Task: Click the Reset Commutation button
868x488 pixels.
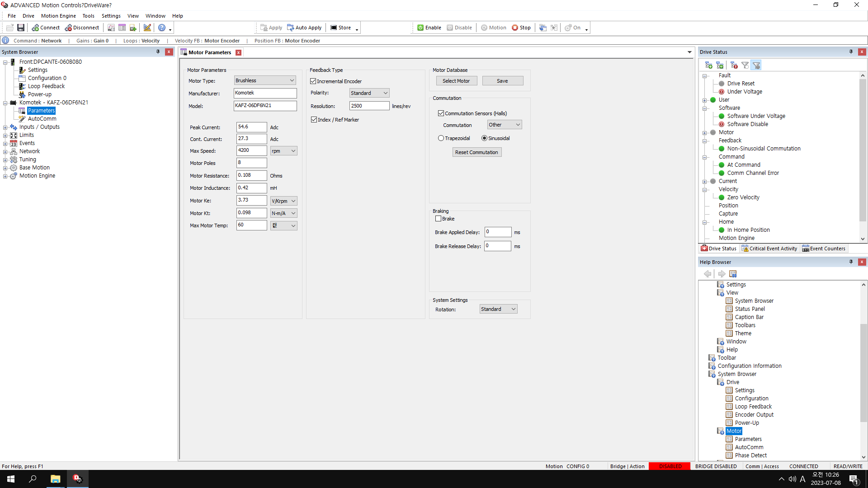Action: pyautogui.click(x=476, y=152)
